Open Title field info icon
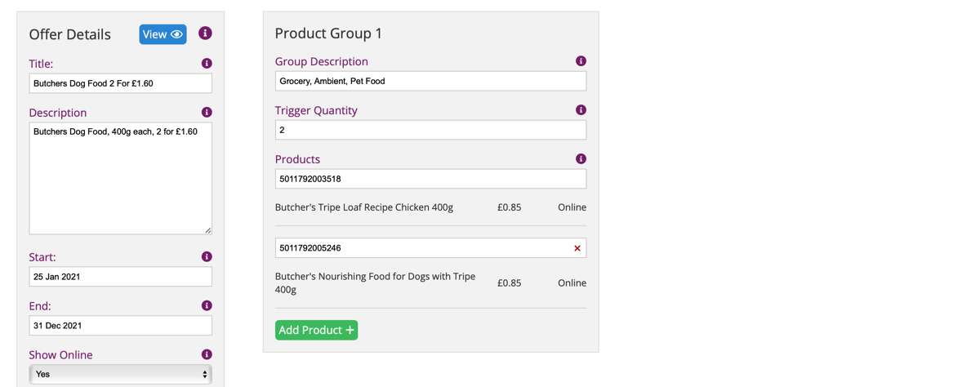Viewport: 980px width, 387px height. click(x=207, y=64)
